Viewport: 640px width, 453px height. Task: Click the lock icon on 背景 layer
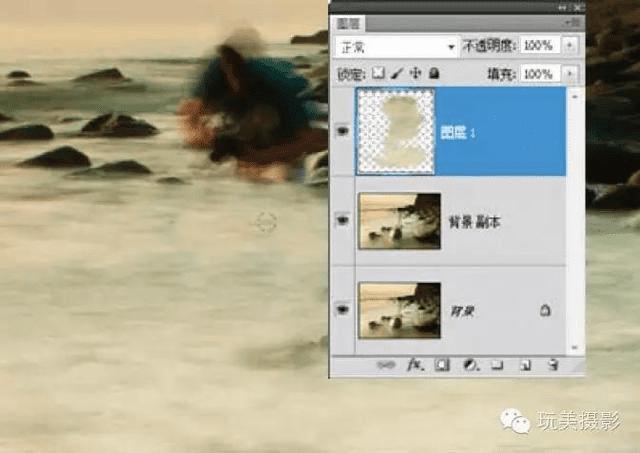pos(545,311)
